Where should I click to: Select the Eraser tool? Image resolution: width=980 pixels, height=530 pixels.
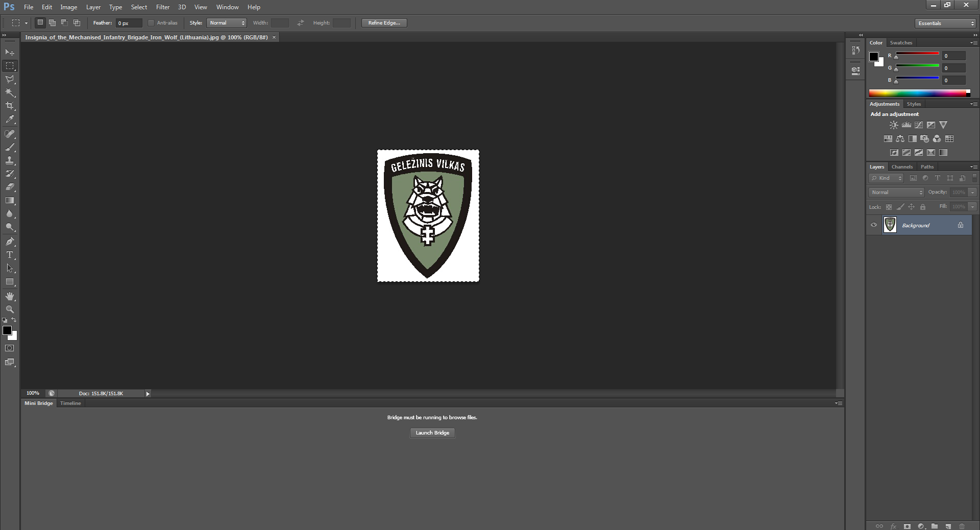click(10, 187)
